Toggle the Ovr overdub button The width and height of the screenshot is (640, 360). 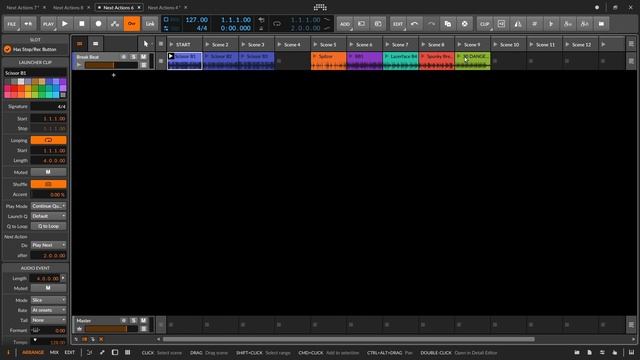[132, 24]
